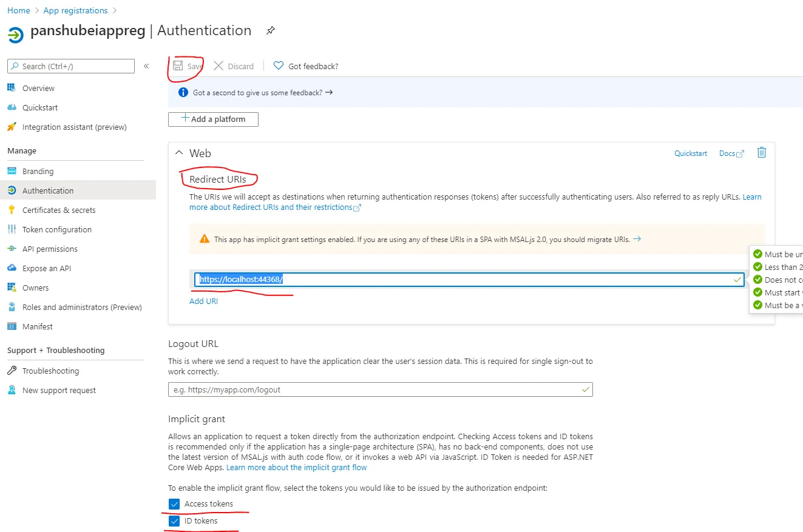Click the Quickstart cloud icon in sidebar
Screen dimensions: 803x532
pyautogui.click(x=12, y=107)
